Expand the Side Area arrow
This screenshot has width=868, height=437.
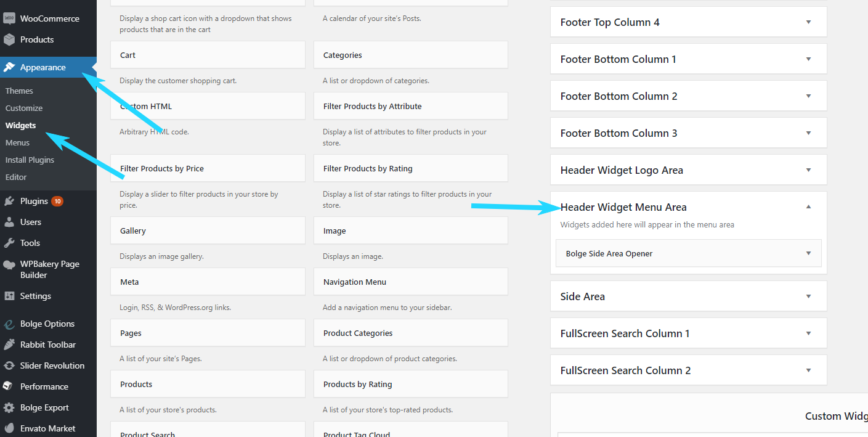(809, 296)
